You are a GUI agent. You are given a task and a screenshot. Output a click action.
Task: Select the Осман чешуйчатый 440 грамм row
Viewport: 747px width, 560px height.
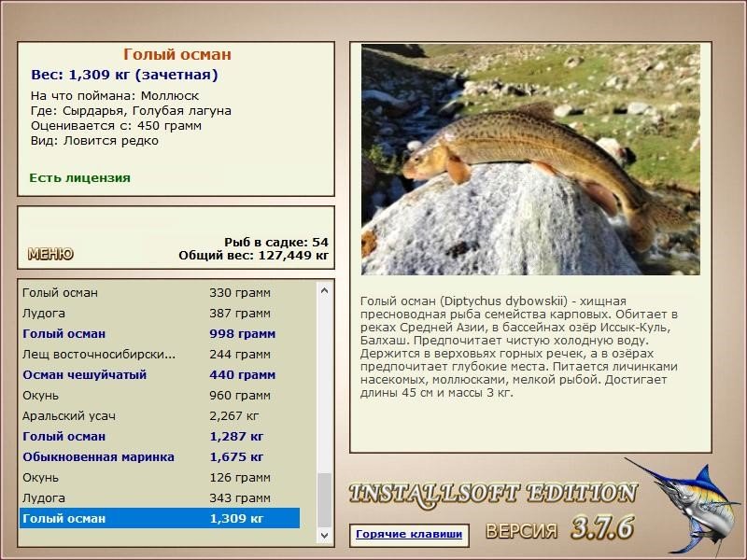pyautogui.click(x=160, y=375)
